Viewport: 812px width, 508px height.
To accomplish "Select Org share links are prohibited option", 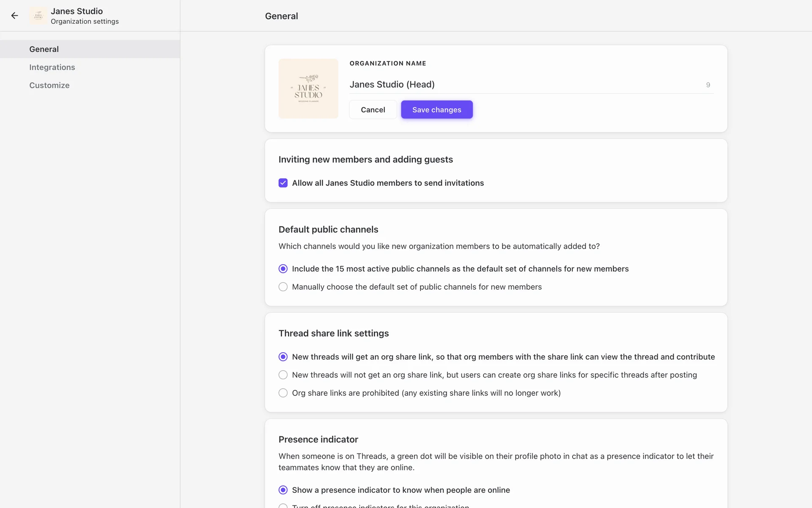I will coord(283,393).
